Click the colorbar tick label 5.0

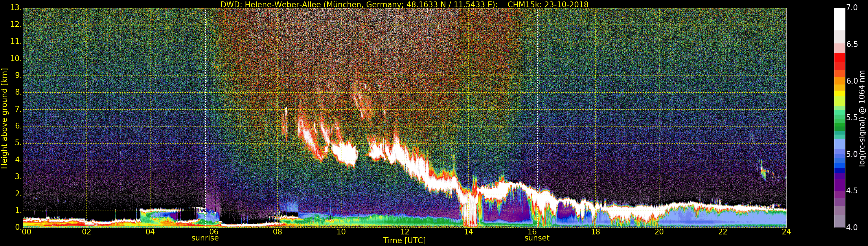(852, 154)
